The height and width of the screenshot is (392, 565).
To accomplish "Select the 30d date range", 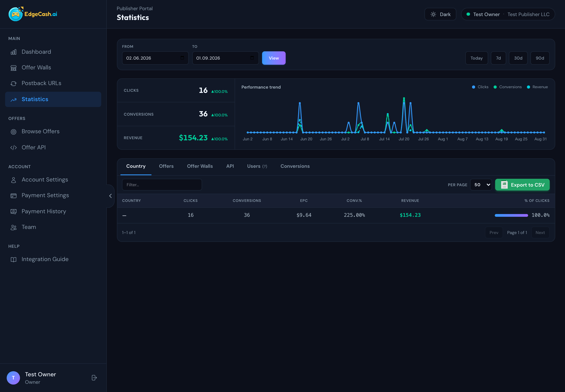I will coord(518,58).
